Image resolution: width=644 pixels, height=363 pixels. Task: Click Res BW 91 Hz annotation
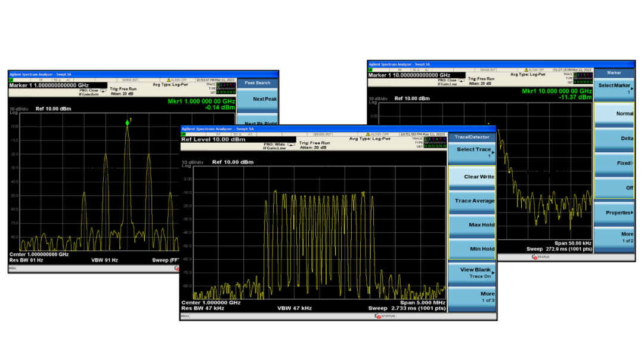click(x=26, y=260)
